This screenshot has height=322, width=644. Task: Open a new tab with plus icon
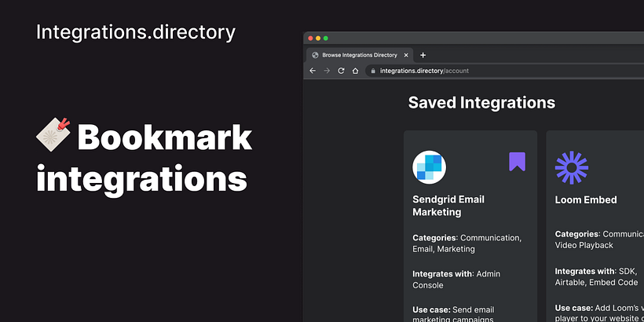(423, 55)
